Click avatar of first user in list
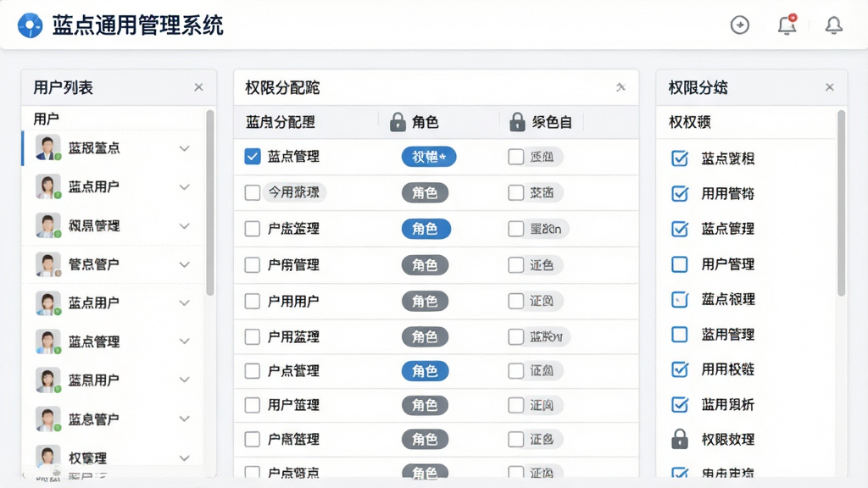The width and height of the screenshot is (868, 488). [x=48, y=147]
